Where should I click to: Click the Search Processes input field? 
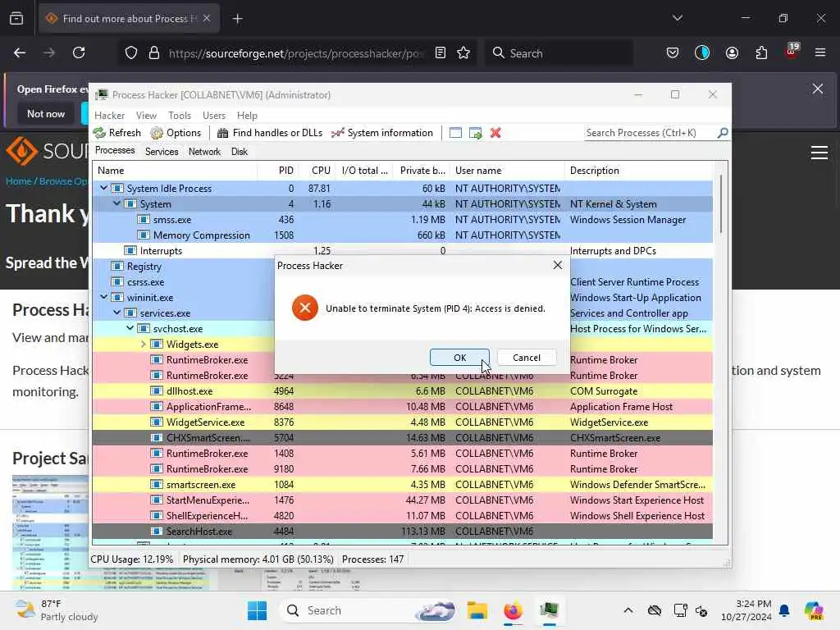tap(650, 132)
